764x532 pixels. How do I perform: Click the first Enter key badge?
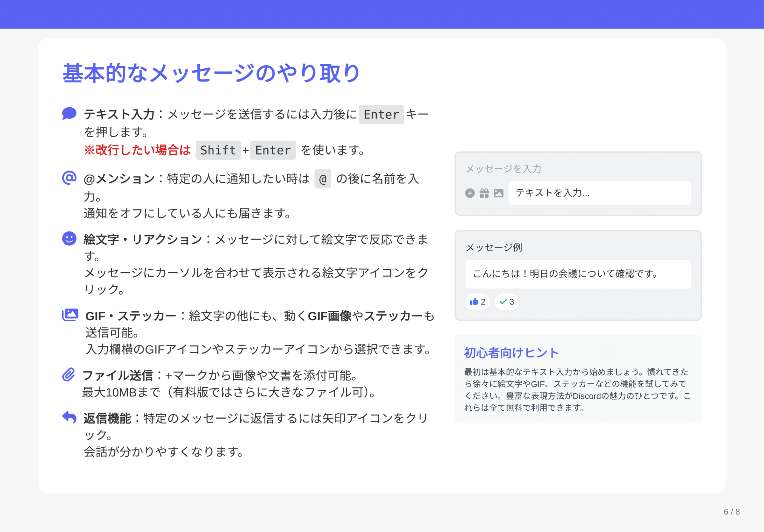(381, 115)
